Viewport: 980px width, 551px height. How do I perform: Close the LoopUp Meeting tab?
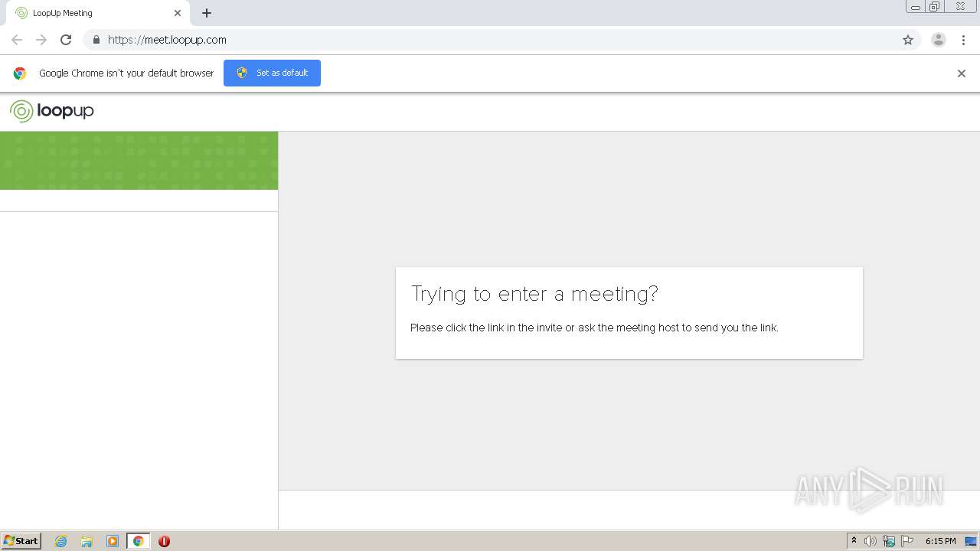click(178, 13)
